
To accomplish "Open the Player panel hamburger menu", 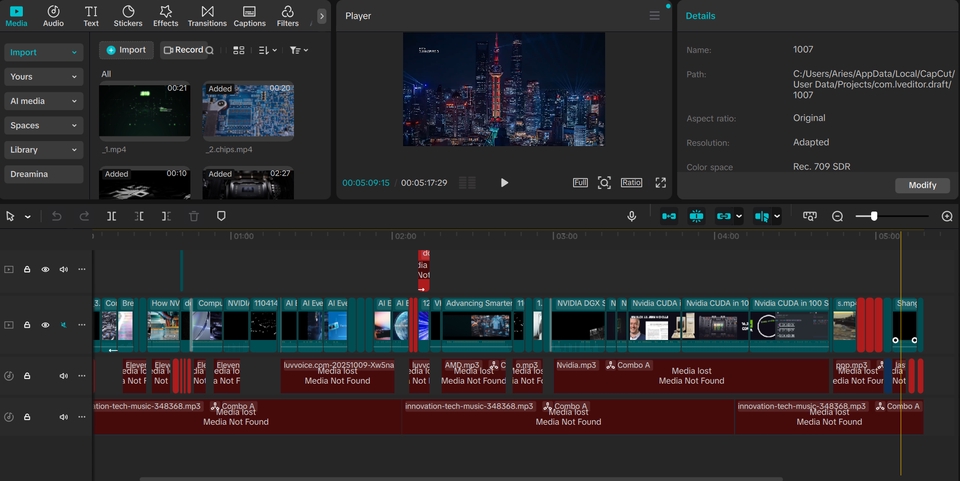I will [655, 16].
